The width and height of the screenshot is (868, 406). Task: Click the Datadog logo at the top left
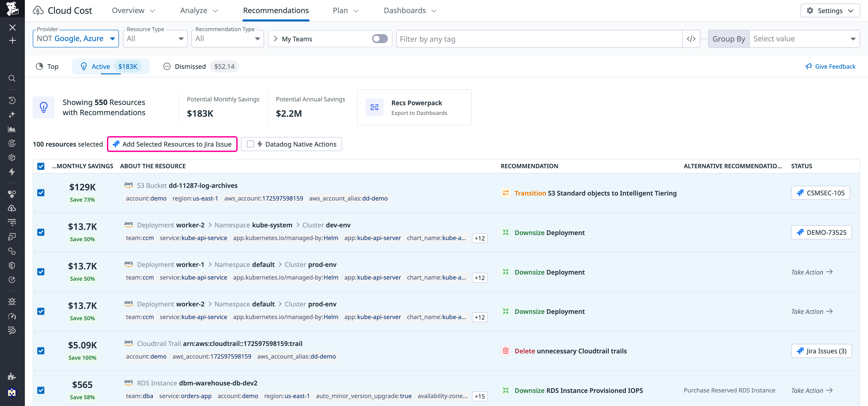pos(12,9)
